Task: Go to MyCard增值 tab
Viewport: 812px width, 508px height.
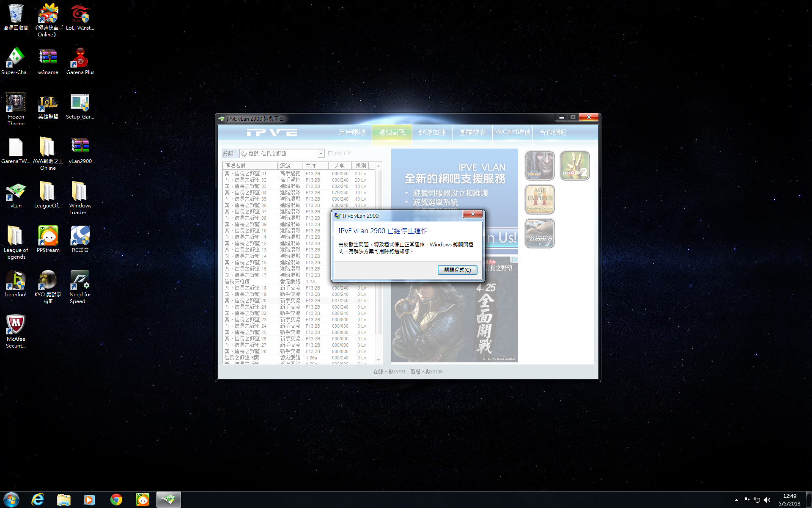Action: (512, 133)
